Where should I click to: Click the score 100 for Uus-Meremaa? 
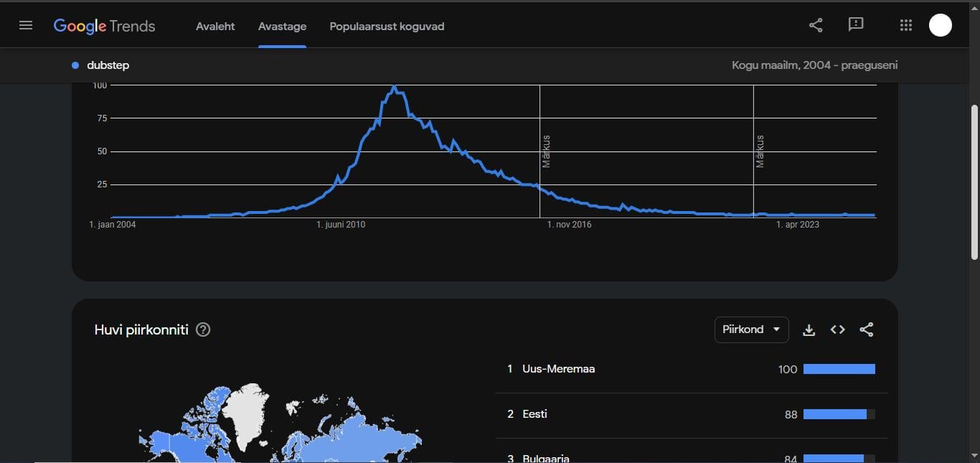[788, 369]
